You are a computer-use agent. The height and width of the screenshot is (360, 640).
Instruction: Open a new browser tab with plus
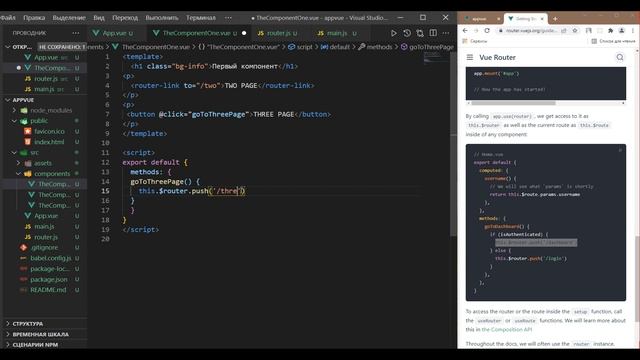[x=555, y=19]
